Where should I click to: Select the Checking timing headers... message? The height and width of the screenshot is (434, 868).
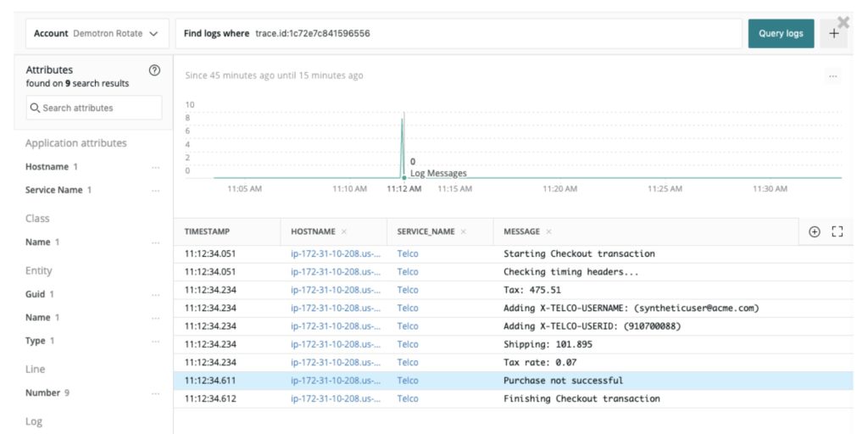[571, 272]
